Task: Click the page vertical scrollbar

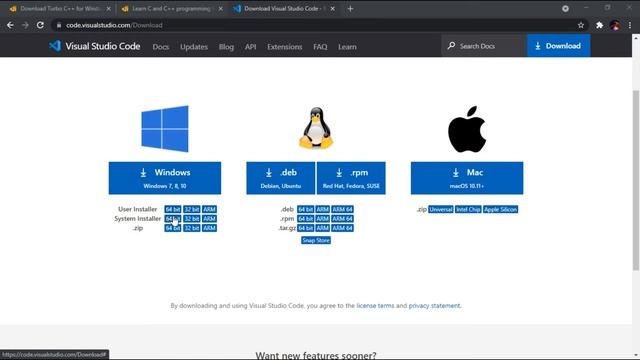Action: click(636, 180)
